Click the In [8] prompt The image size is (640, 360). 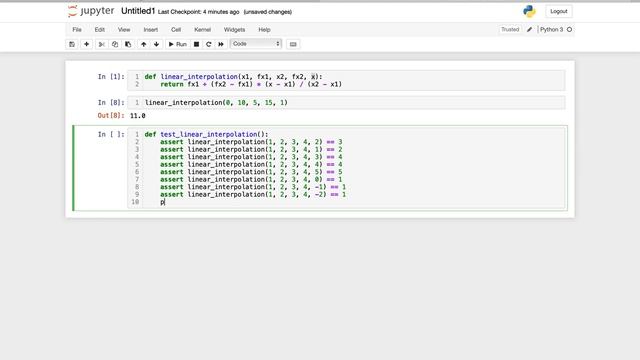111,103
